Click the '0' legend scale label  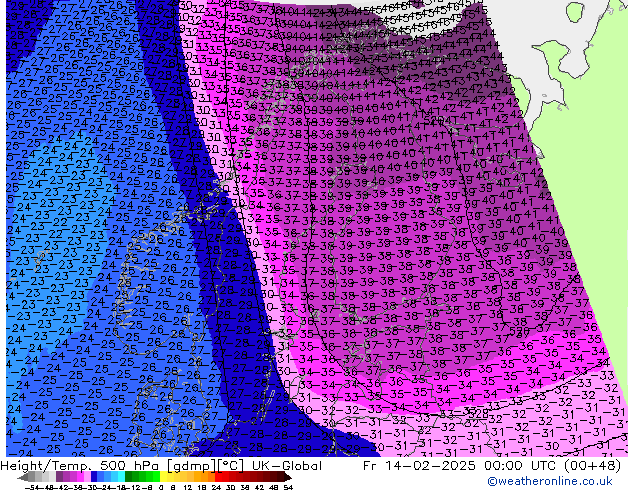(x=161, y=488)
